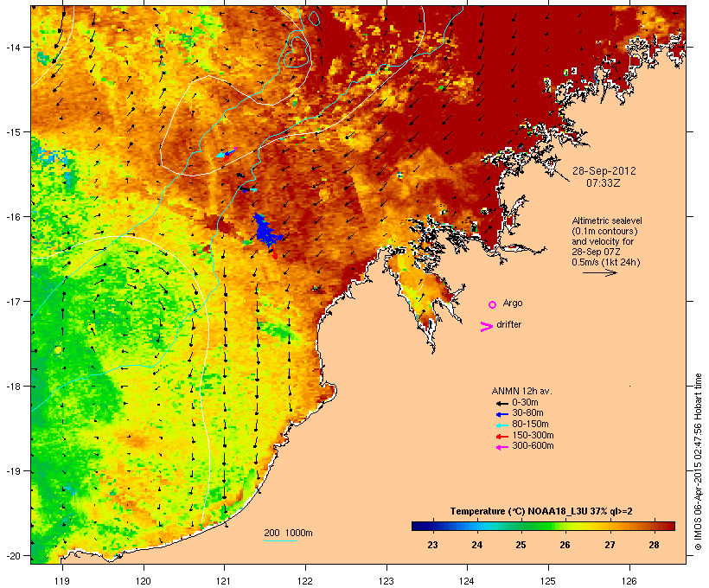Click the 119 longitude axis label
The height and width of the screenshot is (588, 709).
tap(62, 581)
